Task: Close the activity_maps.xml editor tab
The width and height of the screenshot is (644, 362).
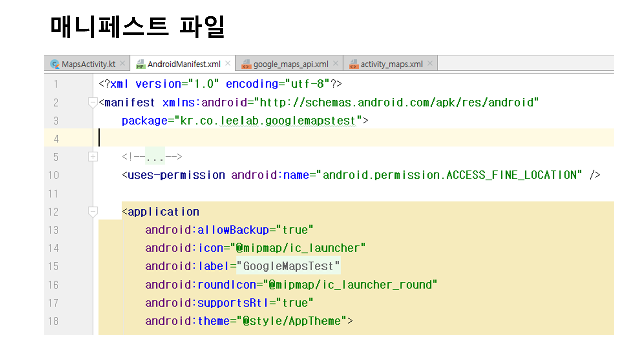Action: click(430, 64)
